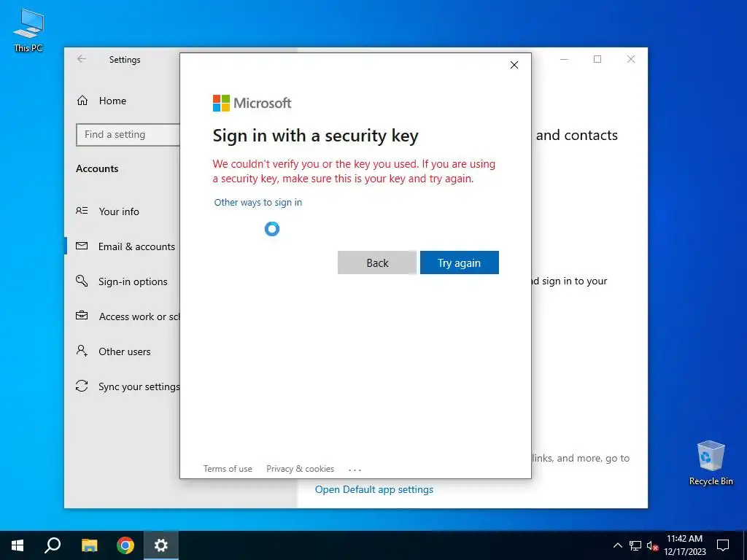Go to Settings Home

point(112,101)
